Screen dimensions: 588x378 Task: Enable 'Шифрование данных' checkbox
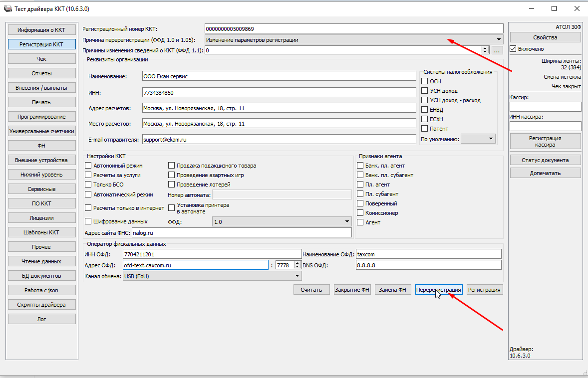click(88, 221)
